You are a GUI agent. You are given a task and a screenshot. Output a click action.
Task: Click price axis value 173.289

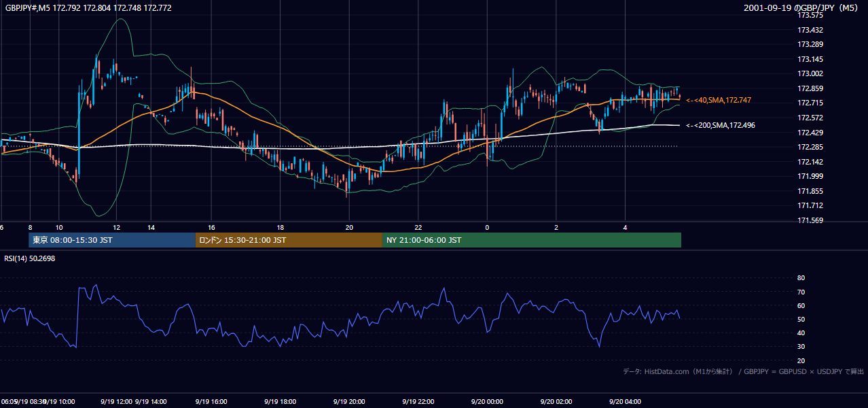pos(811,44)
